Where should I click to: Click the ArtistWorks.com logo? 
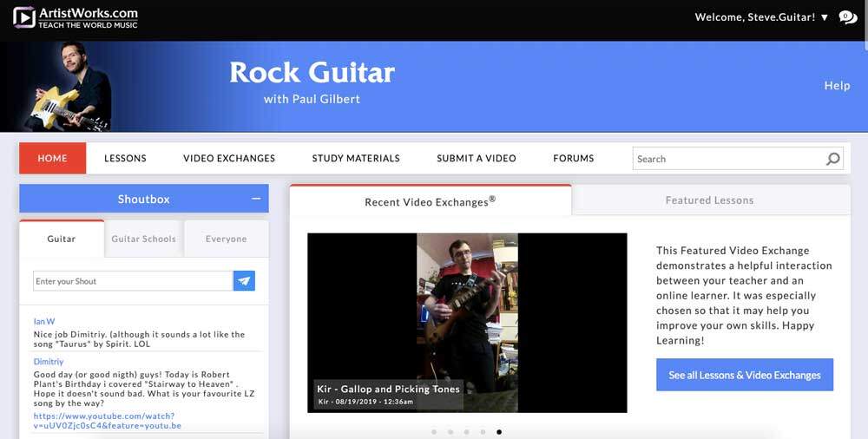click(x=76, y=17)
